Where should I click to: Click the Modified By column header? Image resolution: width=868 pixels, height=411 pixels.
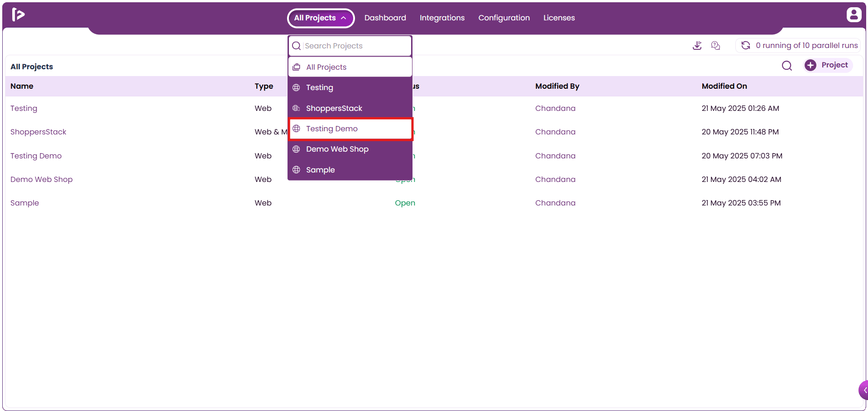557,86
